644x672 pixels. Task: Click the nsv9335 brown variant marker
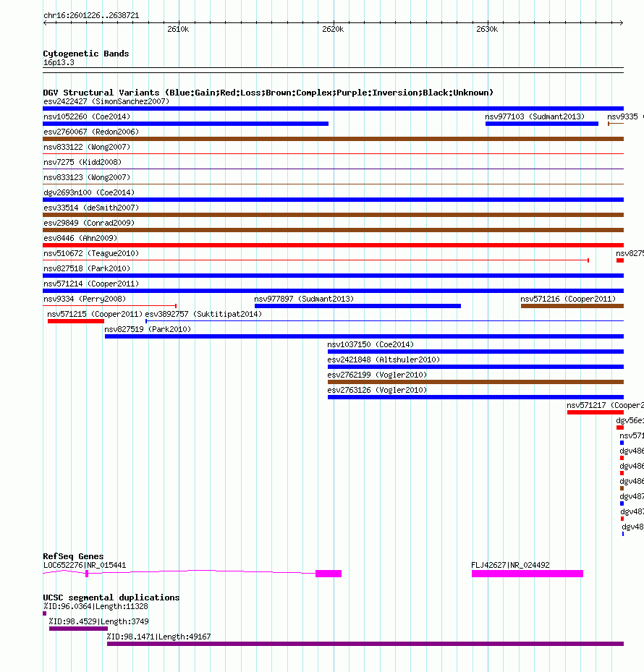coord(616,124)
